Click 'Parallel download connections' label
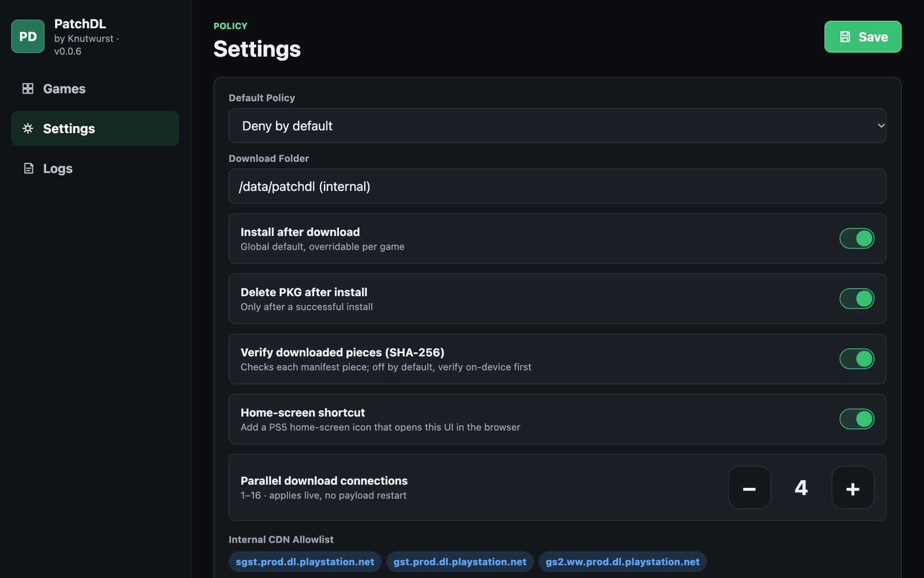The height and width of the screenshot is (578, 924). tap(324, 481)
